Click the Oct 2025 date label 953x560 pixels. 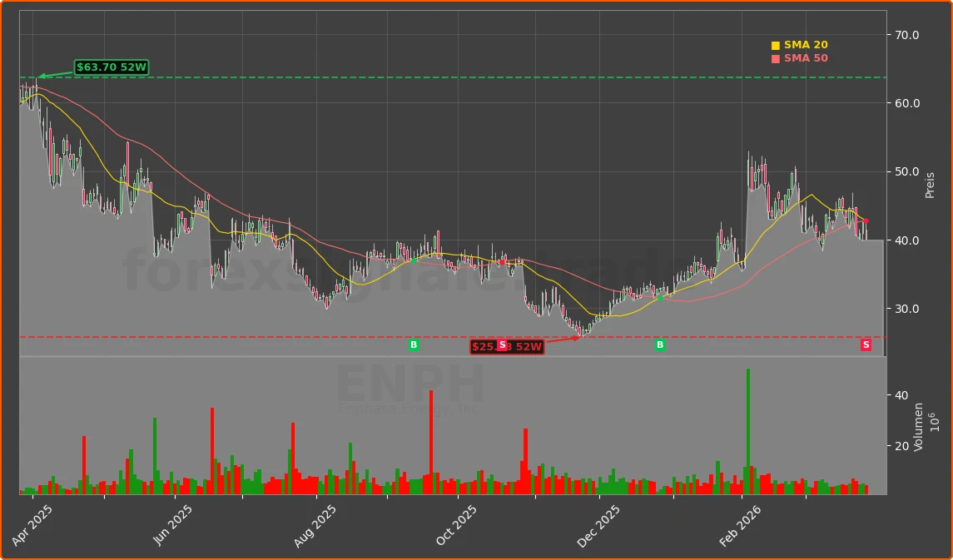[456, 526]
